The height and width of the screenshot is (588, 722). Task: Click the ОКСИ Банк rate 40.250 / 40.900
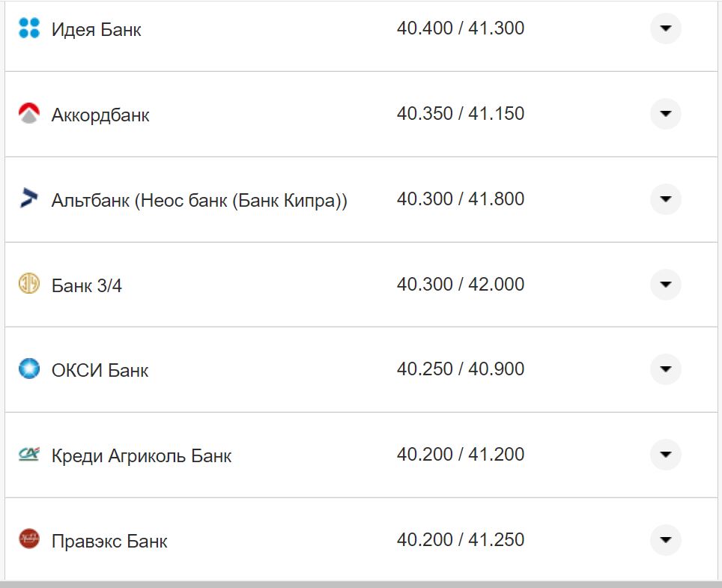pos(460,369)
